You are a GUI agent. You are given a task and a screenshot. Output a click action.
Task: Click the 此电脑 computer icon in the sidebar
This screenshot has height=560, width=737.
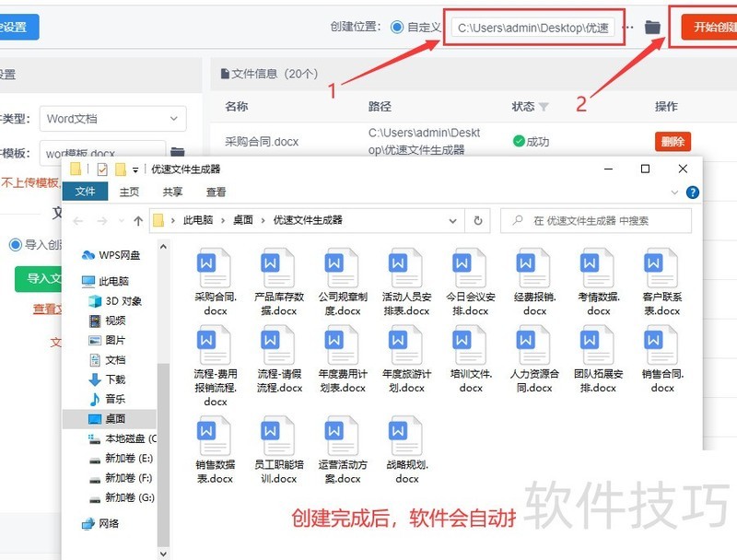(x=86, y=278)
